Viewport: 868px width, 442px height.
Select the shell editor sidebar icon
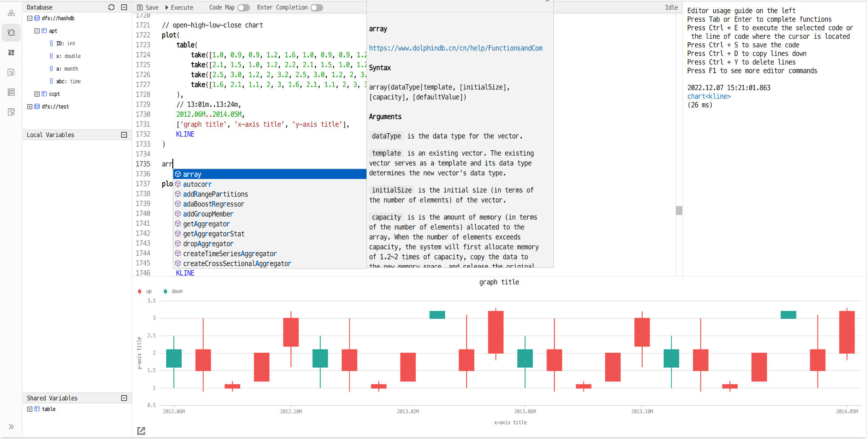pyautogui.click(x=11, y=33)
